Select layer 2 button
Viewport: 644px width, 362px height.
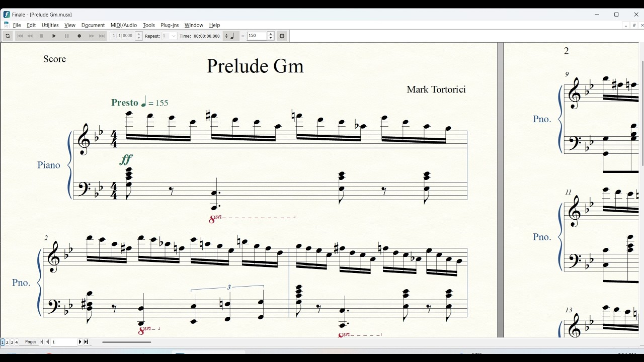click(7, 342)
